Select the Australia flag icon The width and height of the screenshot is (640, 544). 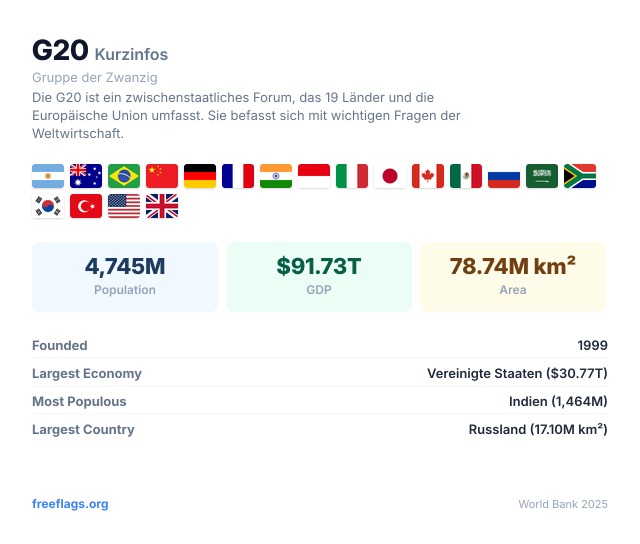pyautogui.click(x=86, y=176)
